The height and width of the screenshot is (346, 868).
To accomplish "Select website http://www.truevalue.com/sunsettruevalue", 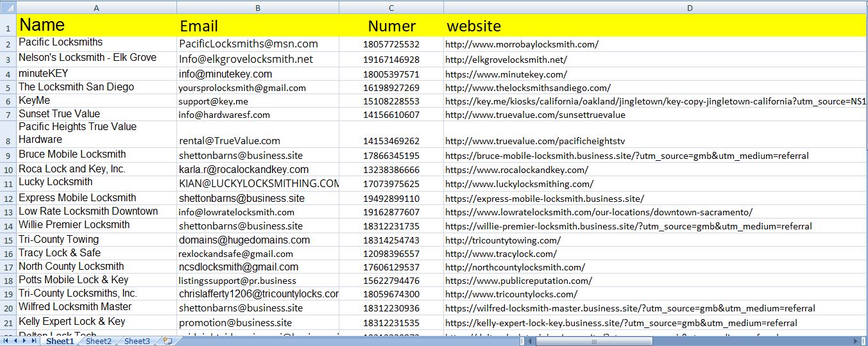I will point(656,114).
